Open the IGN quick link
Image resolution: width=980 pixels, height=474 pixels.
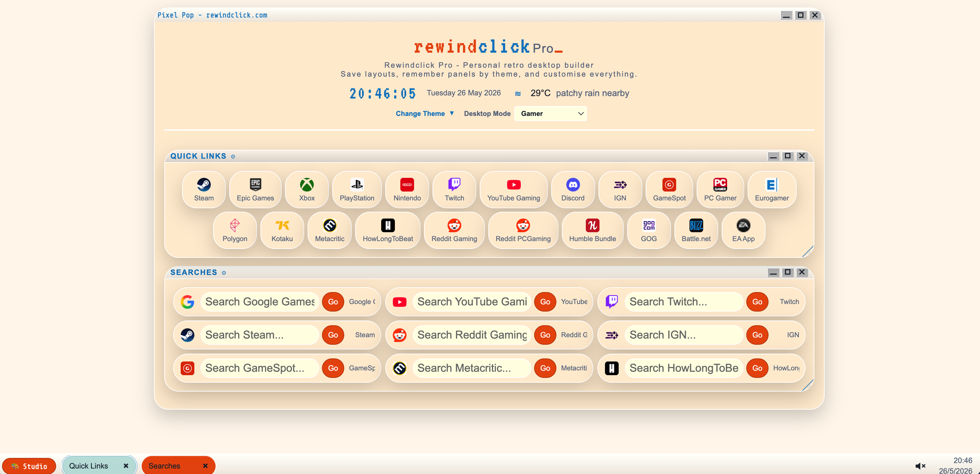coord(620,189)
